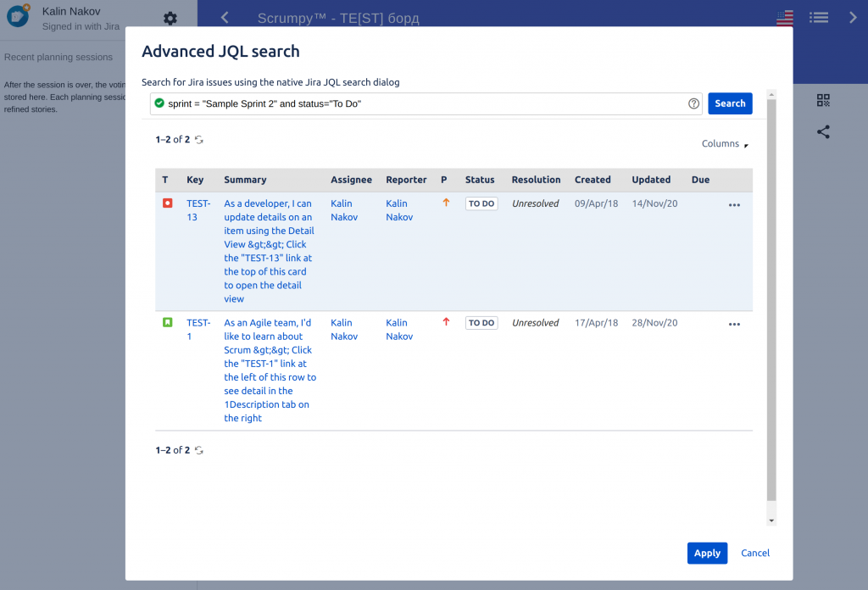Click the TO DO status badge for TEST-13
Viewport: 868px width, 590px height.
481,203
